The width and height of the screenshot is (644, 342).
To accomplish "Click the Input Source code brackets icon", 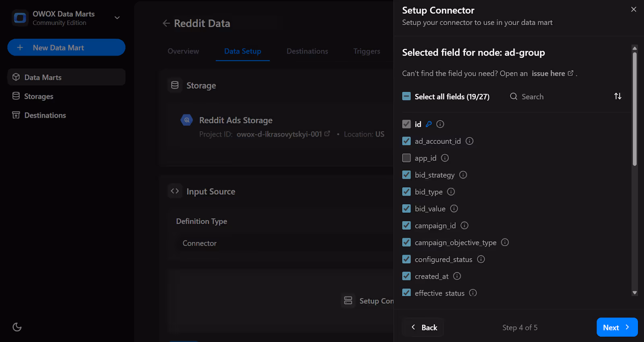I will (175, 191).
